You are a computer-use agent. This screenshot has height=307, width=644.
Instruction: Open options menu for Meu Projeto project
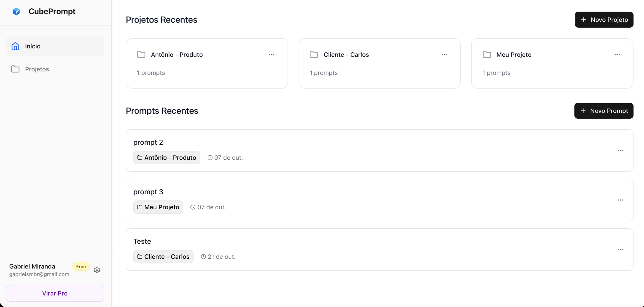pyautogui.click(x=617, y=55)
